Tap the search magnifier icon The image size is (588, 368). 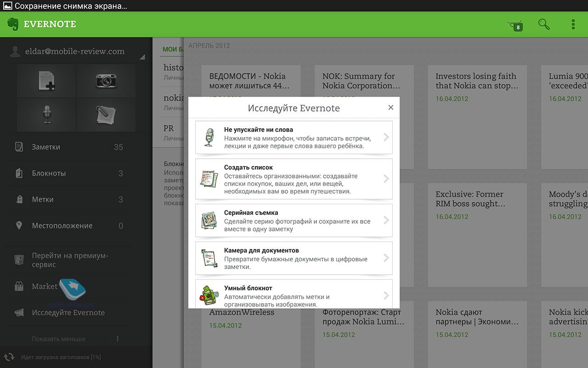544,25
